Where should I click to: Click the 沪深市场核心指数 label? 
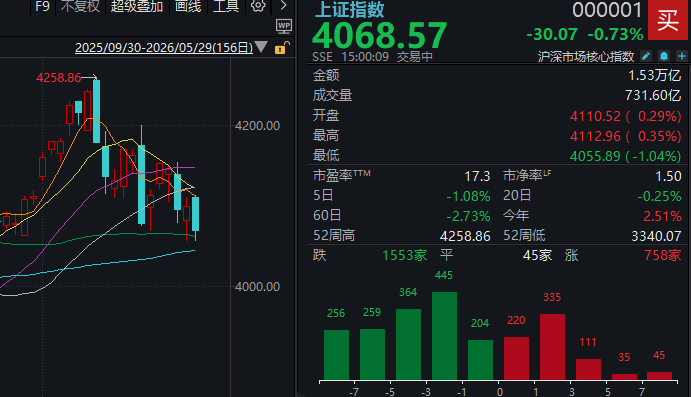click(x=586, y=56)
